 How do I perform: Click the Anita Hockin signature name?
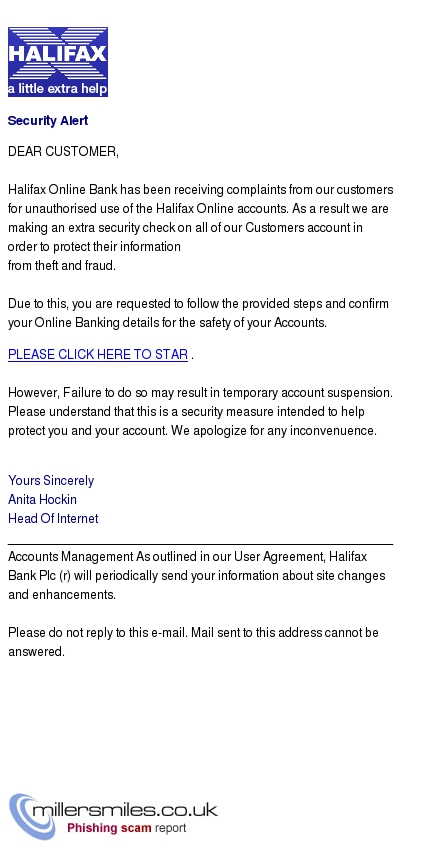[42, 499]
